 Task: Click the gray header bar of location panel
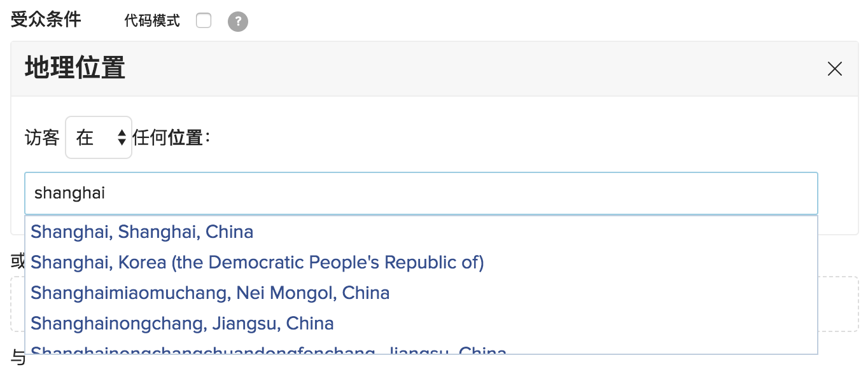pyautogui.click(x=435, y=69)
